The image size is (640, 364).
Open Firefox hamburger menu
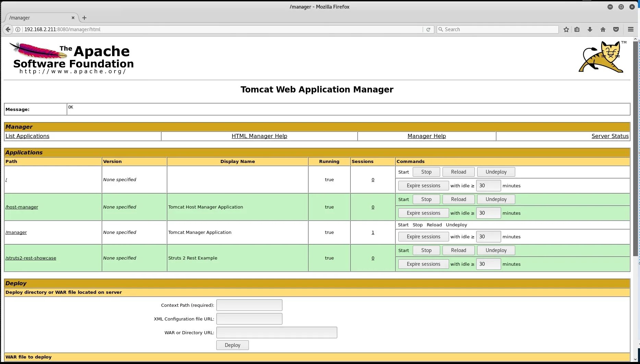631,29
